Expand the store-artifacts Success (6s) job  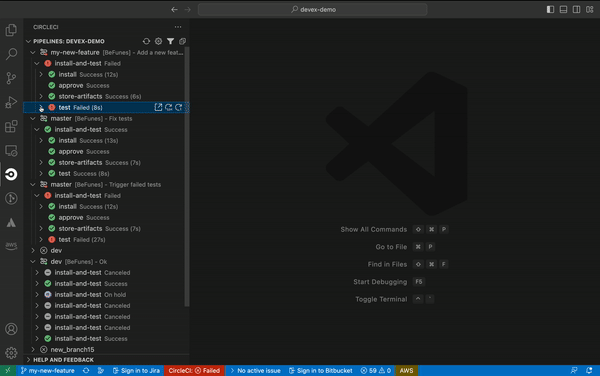coord(41,96)
